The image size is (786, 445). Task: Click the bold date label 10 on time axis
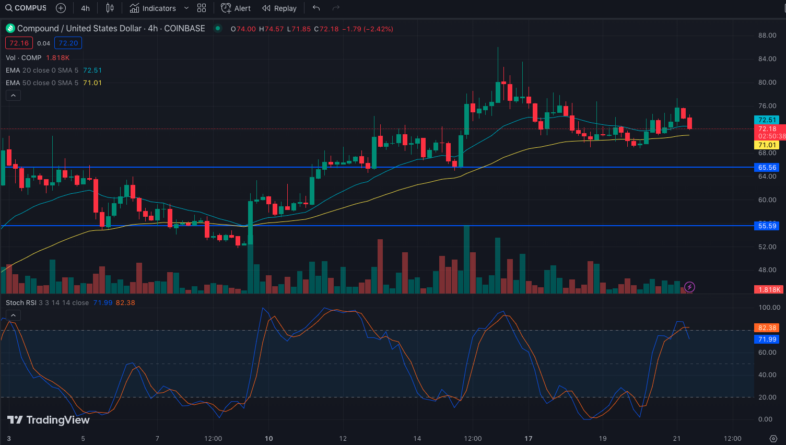pos(269,438)
